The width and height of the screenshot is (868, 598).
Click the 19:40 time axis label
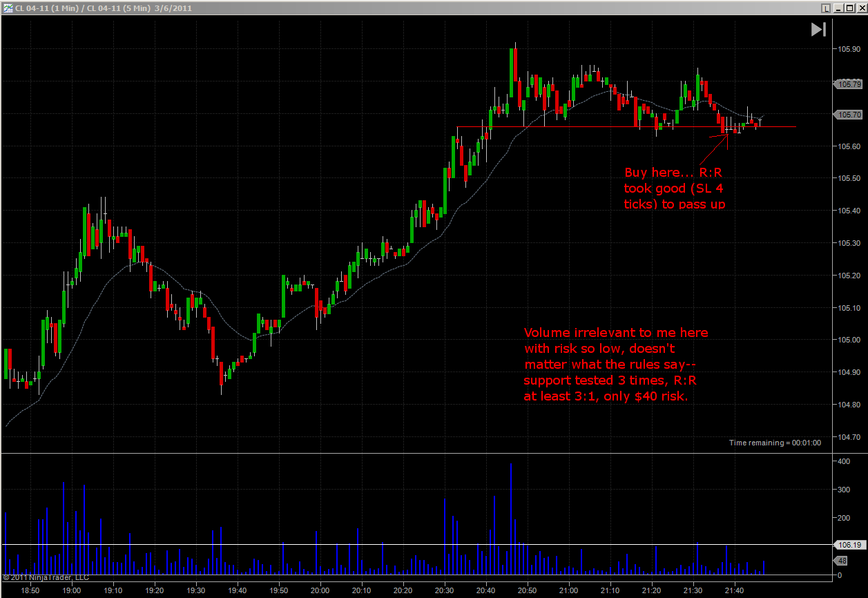(238, 591)
